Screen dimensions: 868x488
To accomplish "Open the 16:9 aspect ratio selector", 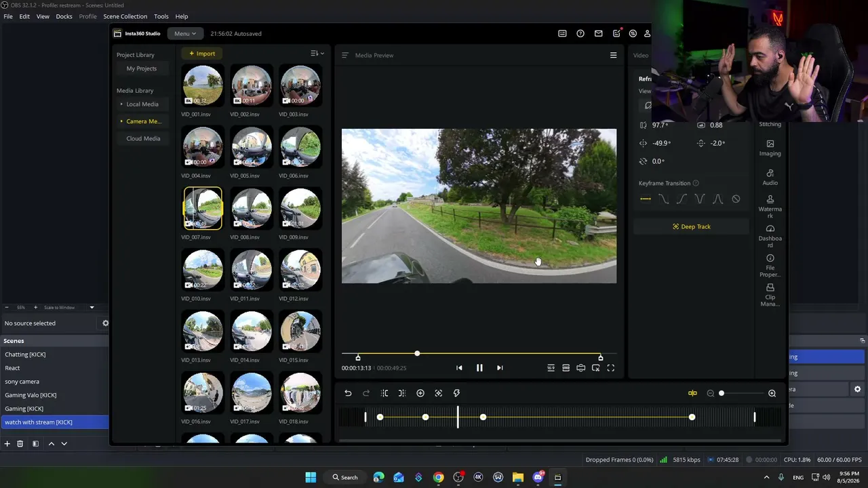I will click(x=551, y=368).
